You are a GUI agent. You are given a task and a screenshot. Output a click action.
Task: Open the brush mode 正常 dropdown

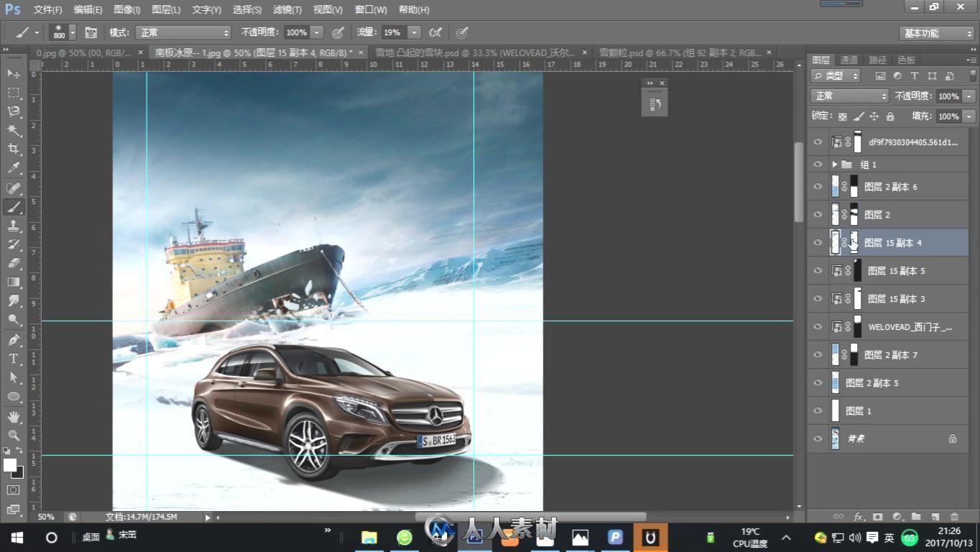click(x=183, y=32)
